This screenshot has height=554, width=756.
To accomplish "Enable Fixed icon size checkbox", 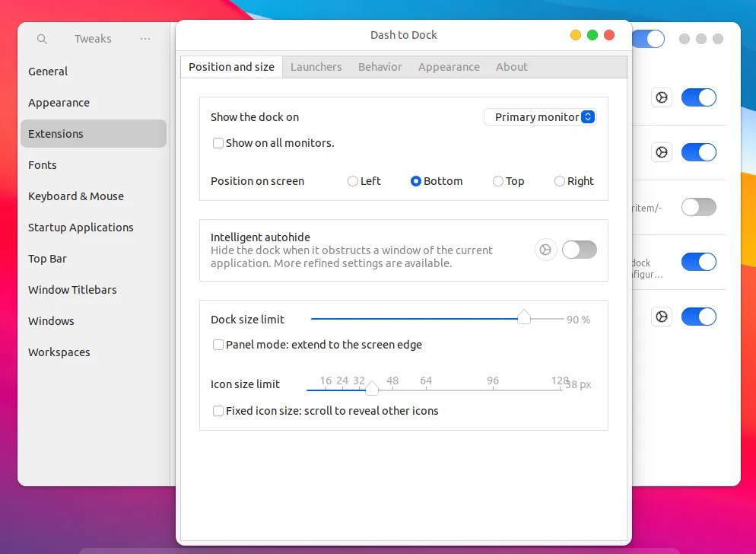I will 218,411.
